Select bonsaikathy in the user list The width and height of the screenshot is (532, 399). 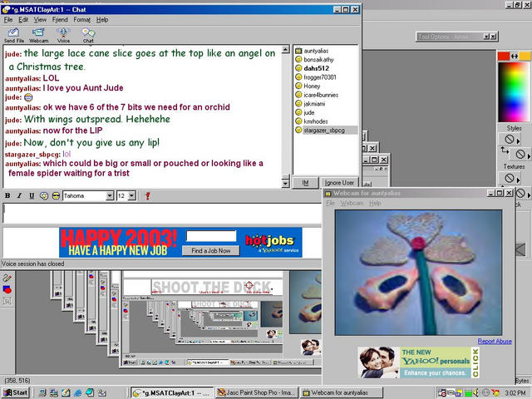[318, 60]
